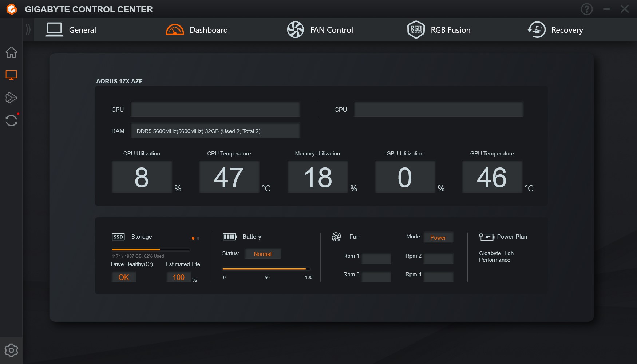
Task: Click the battery level bar
Action: [x=266, y=269]
